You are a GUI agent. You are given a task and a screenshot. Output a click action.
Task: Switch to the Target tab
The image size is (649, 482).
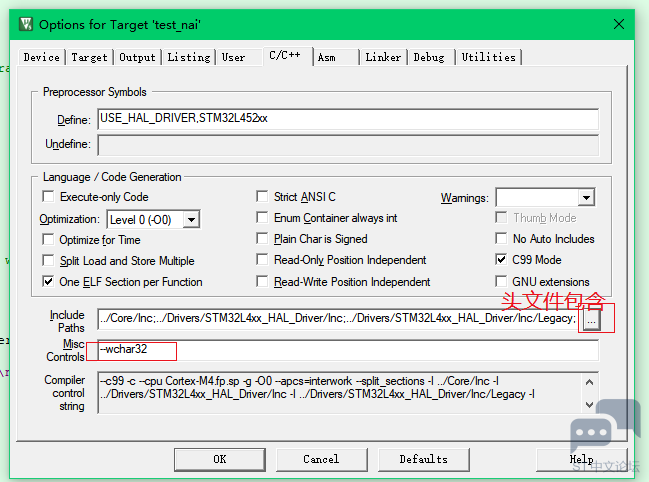coord(89,57)
